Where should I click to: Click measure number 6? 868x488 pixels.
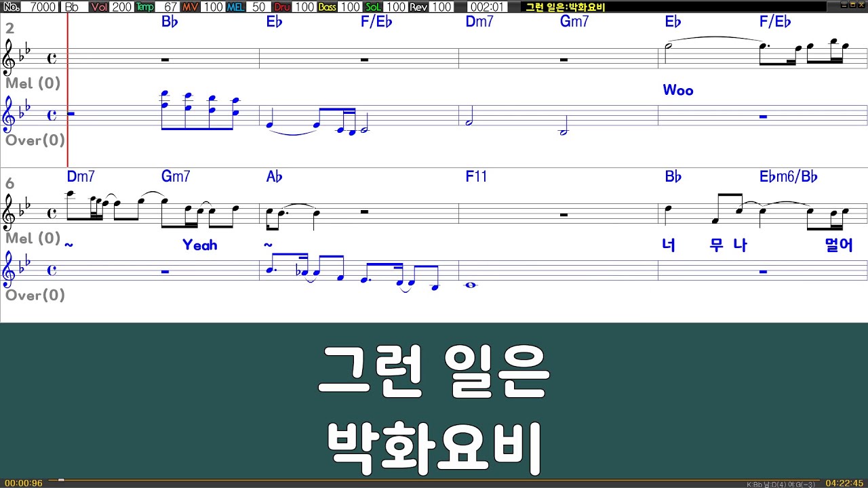pyautogui.click(x=9, y=184)
